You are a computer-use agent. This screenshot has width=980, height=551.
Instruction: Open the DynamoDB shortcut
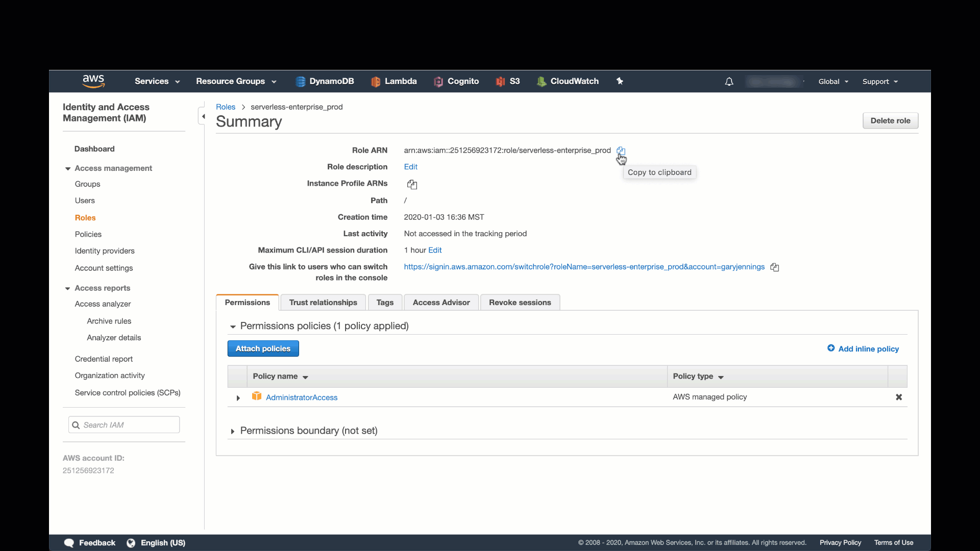pyautogui.click(x=325, y=81)
